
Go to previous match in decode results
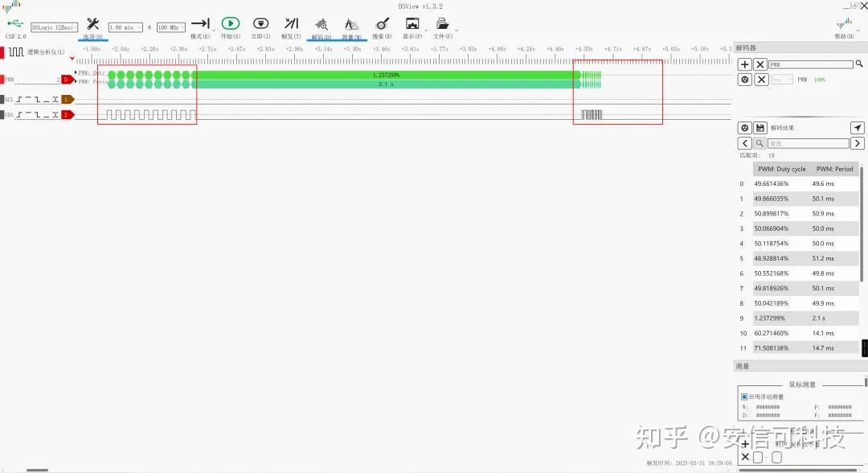pos(744,143)
